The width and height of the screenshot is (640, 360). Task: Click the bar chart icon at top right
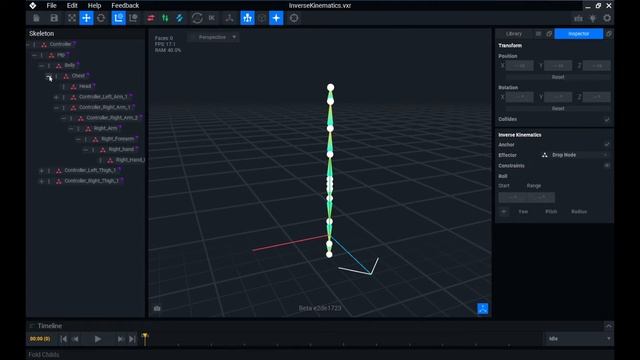[x=578, y=18]
